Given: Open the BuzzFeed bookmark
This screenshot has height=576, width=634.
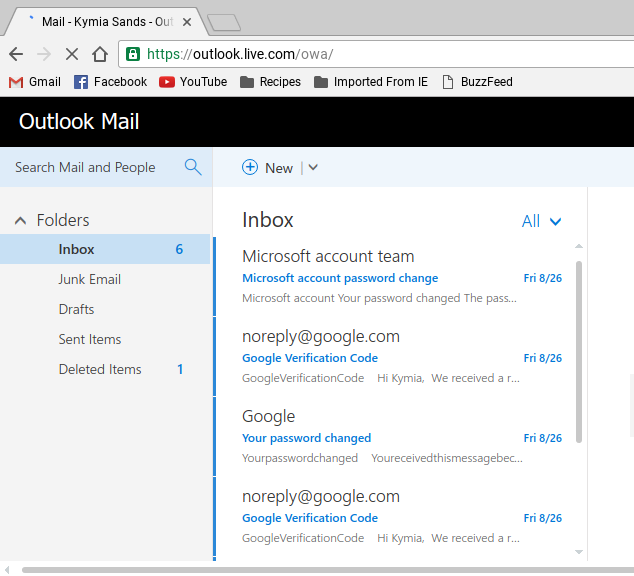Looking at the screenshot, I should point(478,82).
